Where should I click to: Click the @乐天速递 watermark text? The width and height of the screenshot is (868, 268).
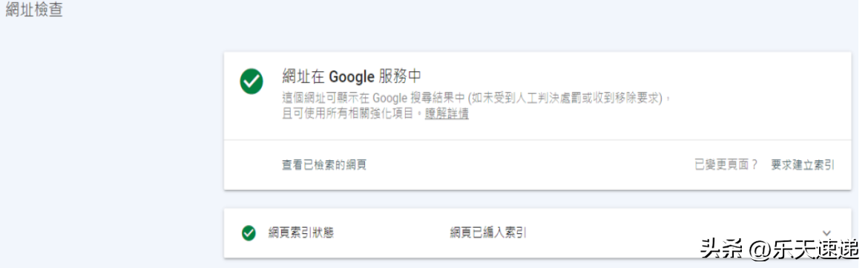point(803,248)
